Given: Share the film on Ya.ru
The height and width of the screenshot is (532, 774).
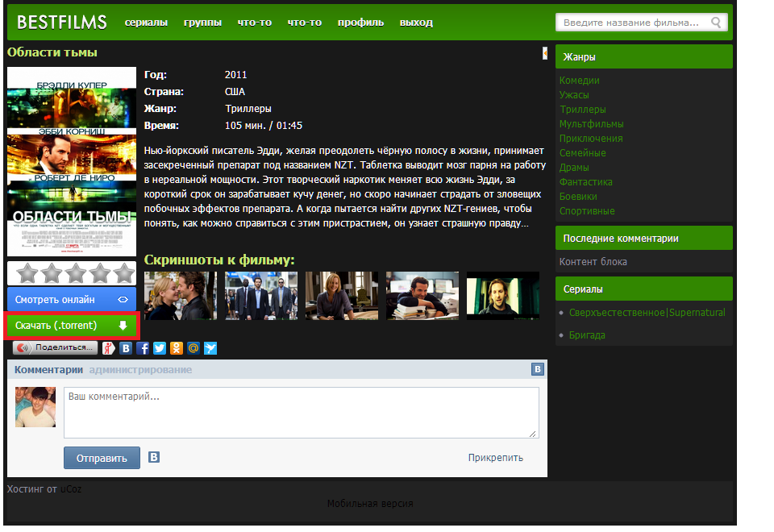Looking at the screenshot, I should pyautogui.click(x=109, y=348).
